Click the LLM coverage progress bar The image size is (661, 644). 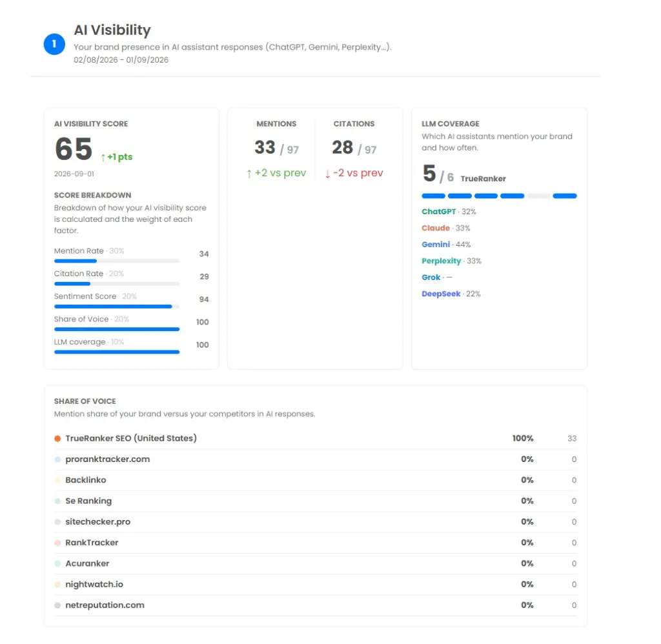(117, 352)
